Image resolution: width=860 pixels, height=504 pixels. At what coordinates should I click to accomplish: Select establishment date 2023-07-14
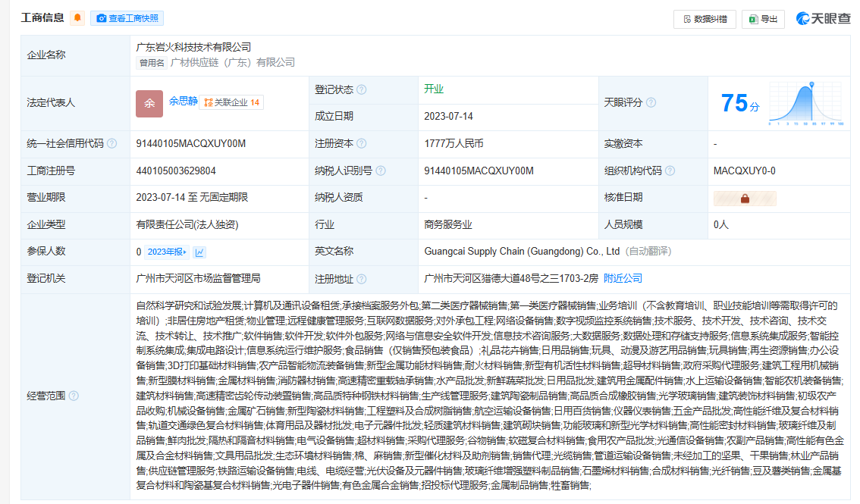pos(448,116)
